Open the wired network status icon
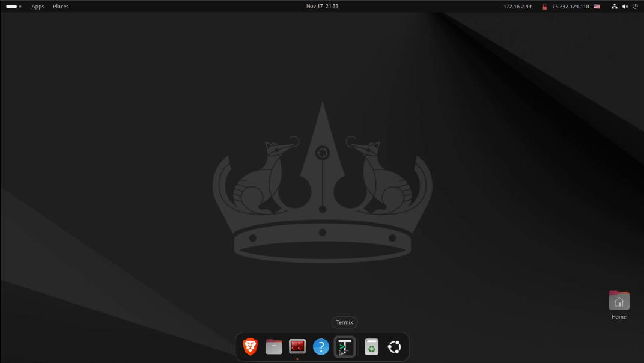 point(615,7)
